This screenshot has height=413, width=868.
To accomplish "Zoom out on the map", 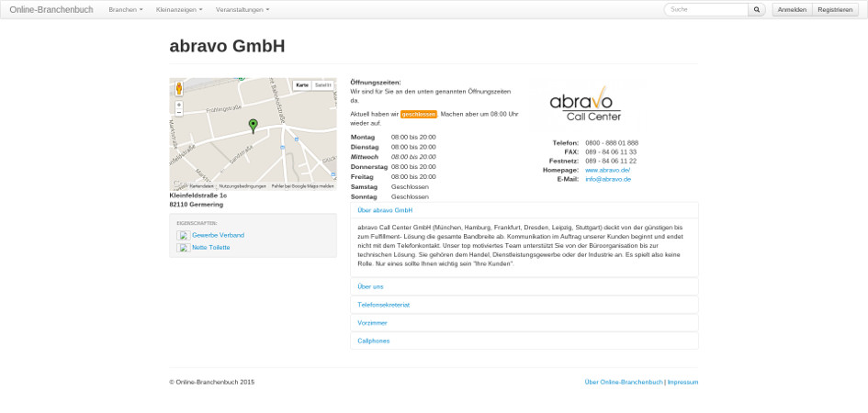I will point(179,112).
